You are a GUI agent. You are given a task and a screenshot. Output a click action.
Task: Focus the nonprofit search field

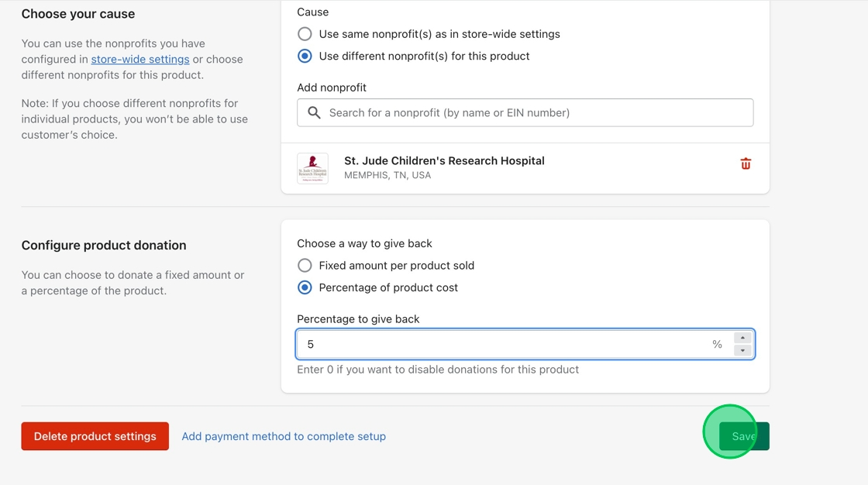click(535, 113)
